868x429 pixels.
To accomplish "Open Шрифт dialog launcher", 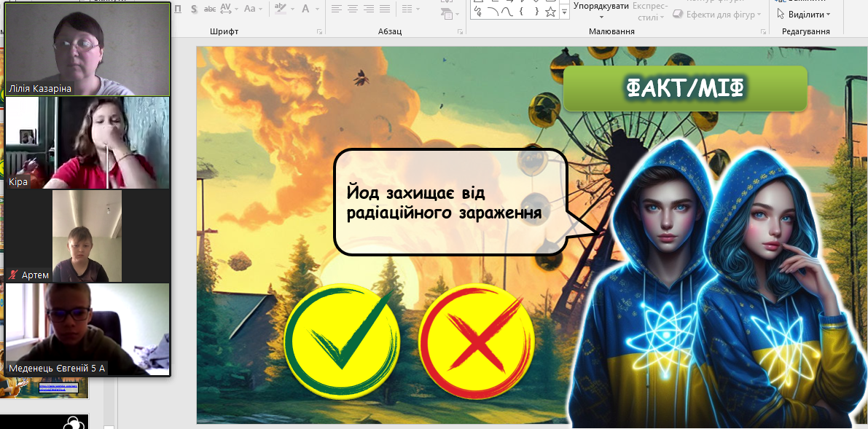I will coord(319,32).
